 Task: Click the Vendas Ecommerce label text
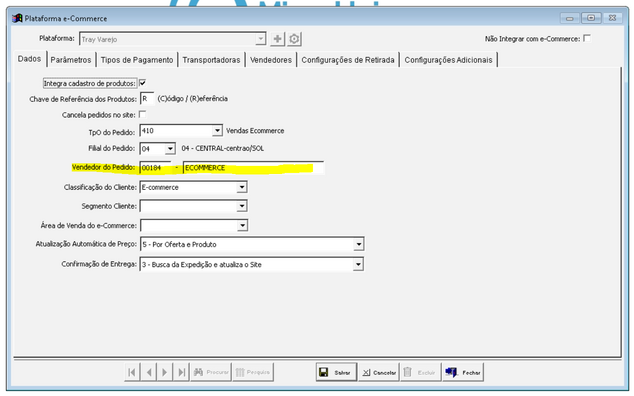[x=255, y=131]
